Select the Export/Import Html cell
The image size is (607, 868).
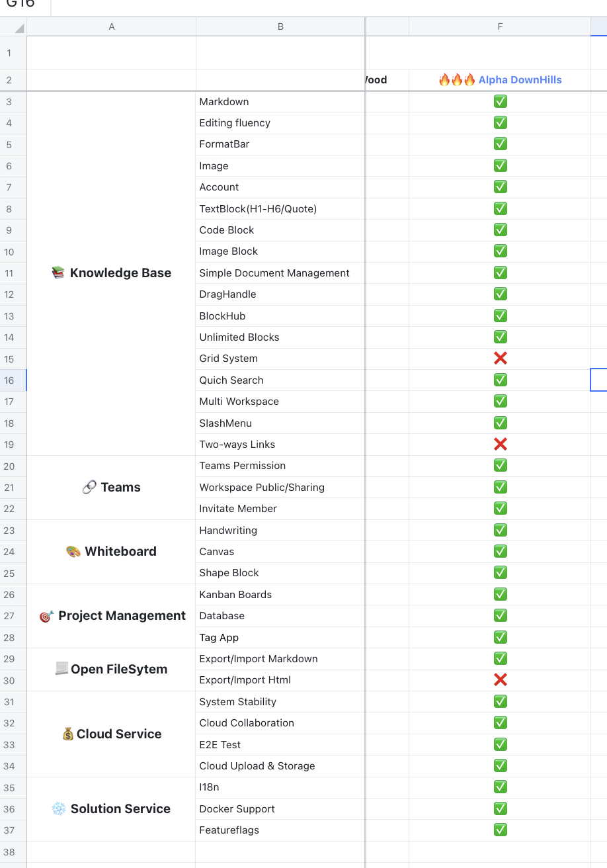coord(280,679)
